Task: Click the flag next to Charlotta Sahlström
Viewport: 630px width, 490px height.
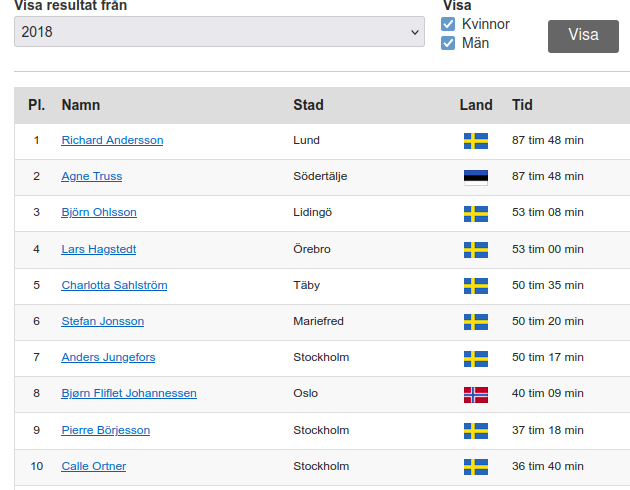Action: [475, 286]
